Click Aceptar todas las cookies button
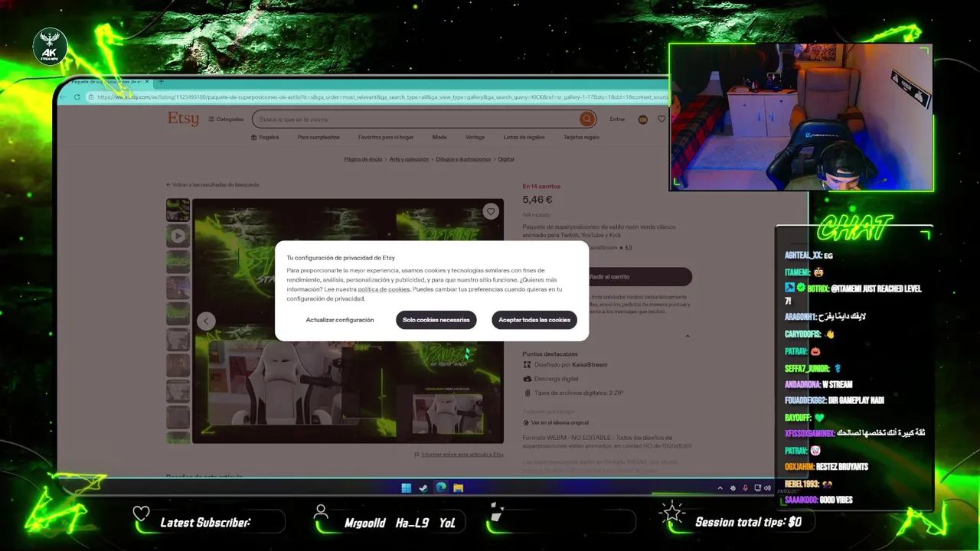The image size is (980, 551). pyautogui.click(x=534, y=320)
